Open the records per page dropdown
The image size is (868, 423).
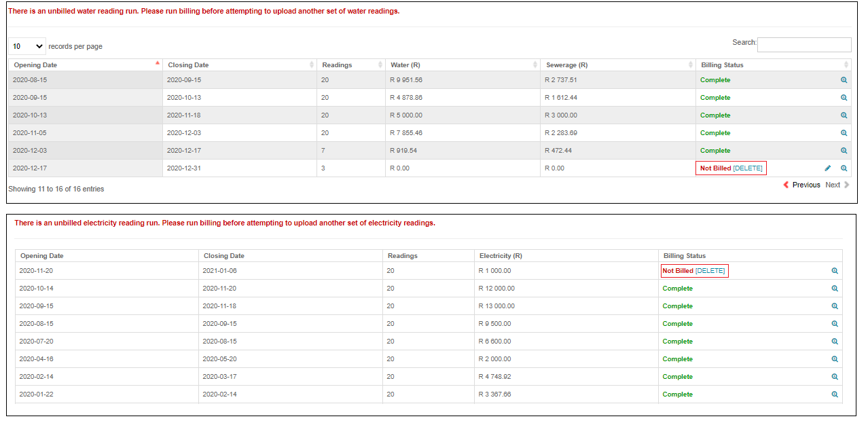click(x=27, y=46)
